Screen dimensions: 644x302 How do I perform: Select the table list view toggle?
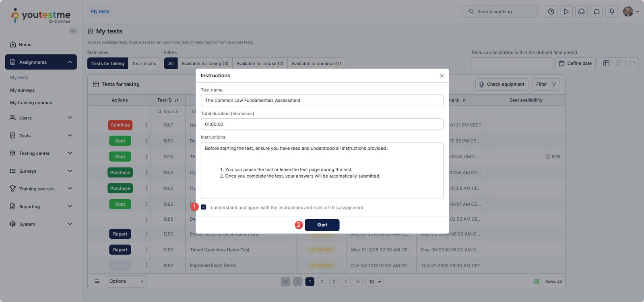606,63
